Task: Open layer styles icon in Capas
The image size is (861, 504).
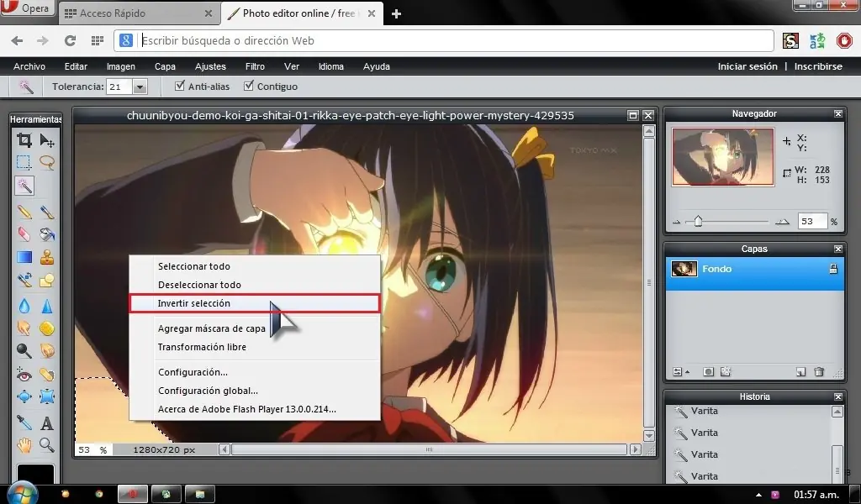Action: (726, 372)
